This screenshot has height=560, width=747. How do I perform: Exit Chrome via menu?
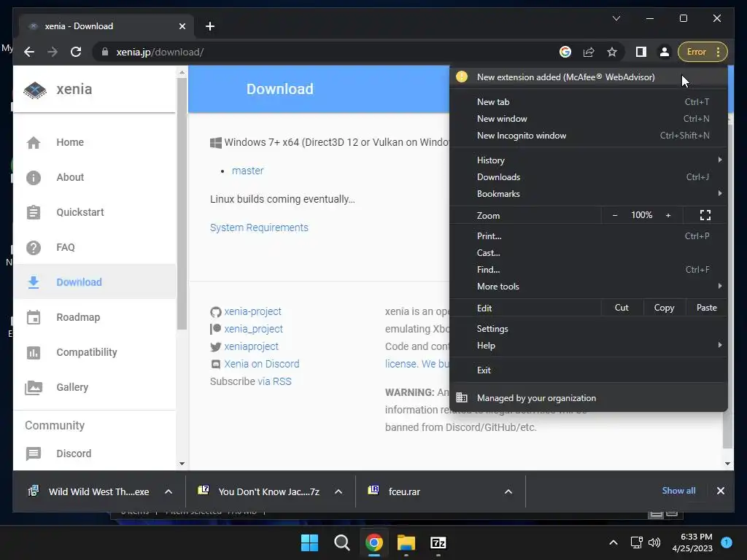[588, 370]
